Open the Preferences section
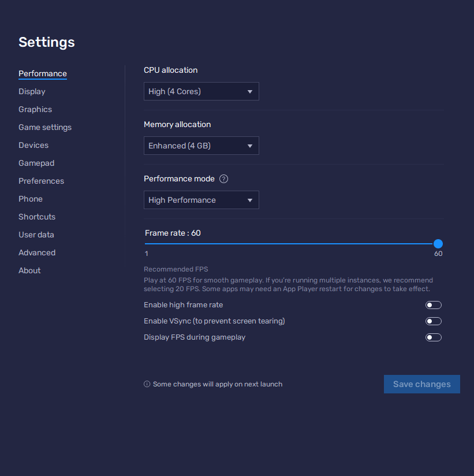474x476 pixels. click(41, 181)
